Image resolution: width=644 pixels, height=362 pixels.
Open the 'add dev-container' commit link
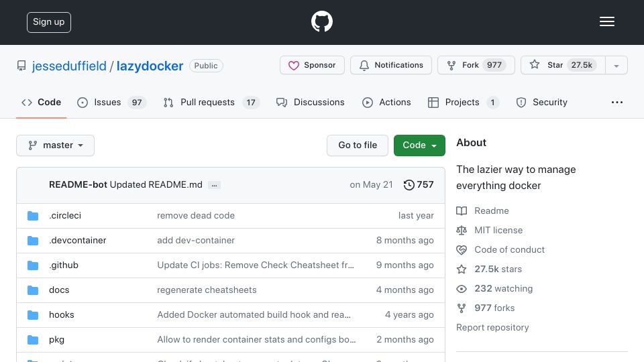tap(196, 241)
